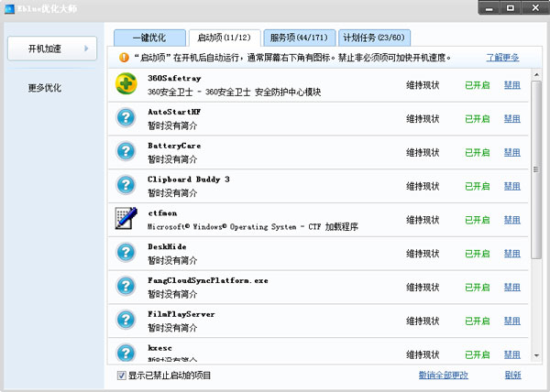Click the FangCloudSyncPlatform.exe question mark icon

126,286
